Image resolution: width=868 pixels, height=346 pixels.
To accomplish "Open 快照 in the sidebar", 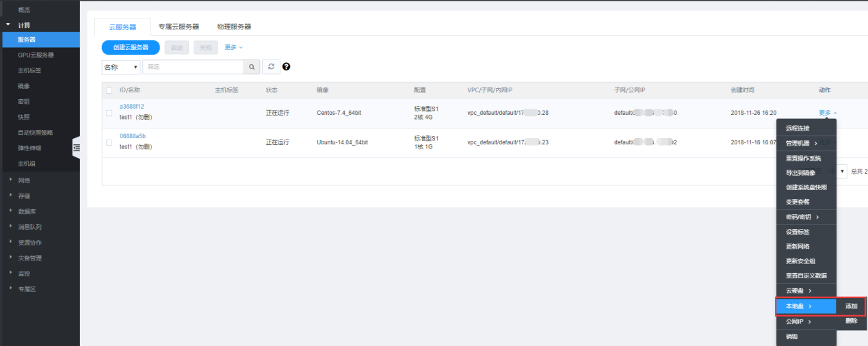I will [x=24, y=117].
